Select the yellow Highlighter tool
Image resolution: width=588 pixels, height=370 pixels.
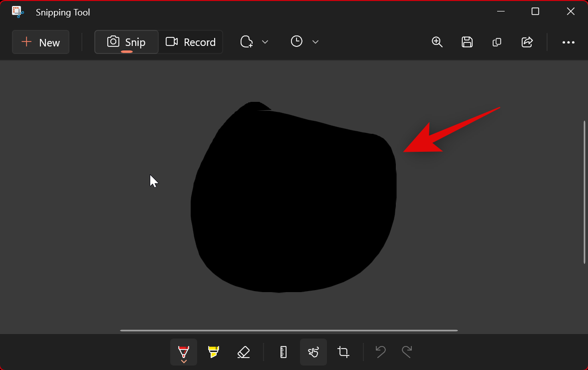coord(213,352)
